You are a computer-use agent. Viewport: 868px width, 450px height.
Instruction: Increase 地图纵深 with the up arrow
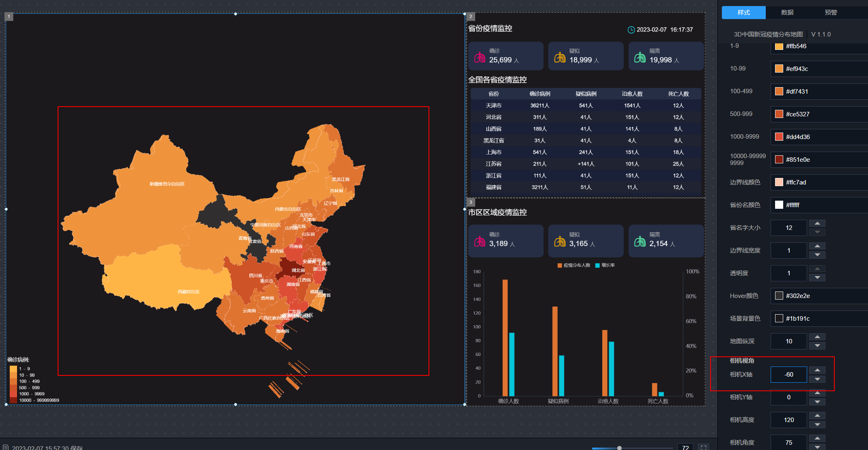pyautogui.click(x=817, y=337)
